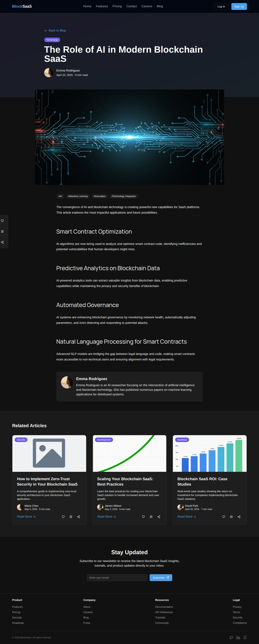Select the #Machine Learning tag

78,196
